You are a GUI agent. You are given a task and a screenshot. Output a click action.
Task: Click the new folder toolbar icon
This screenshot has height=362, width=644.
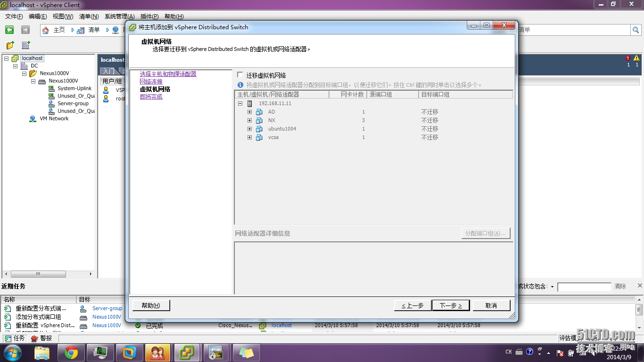[x=10, y=45]
